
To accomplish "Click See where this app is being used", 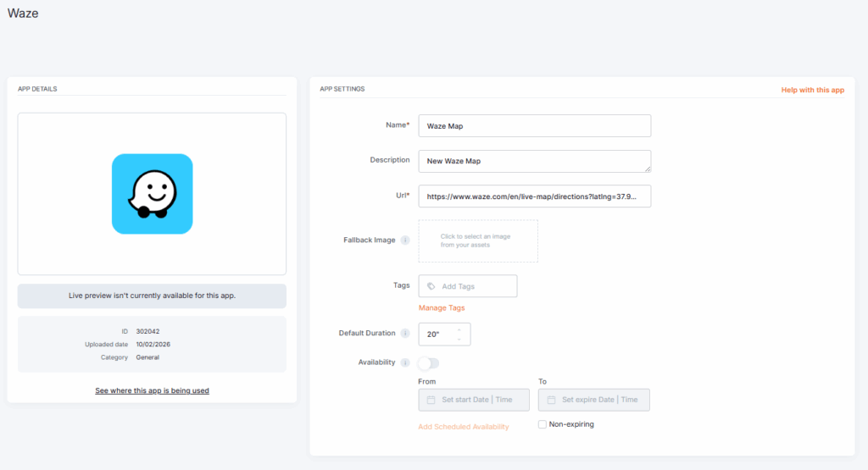I will tap(152, 390).
